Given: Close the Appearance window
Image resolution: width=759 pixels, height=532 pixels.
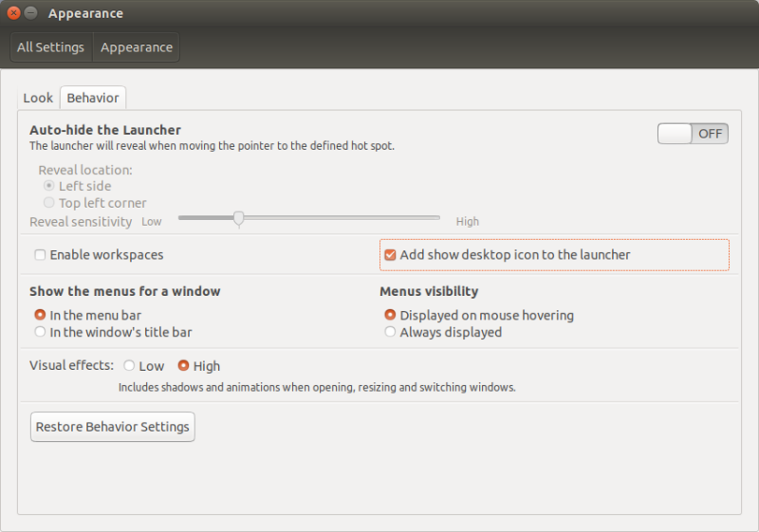Looking at the screenshot, I should click(x=13, y=13).
